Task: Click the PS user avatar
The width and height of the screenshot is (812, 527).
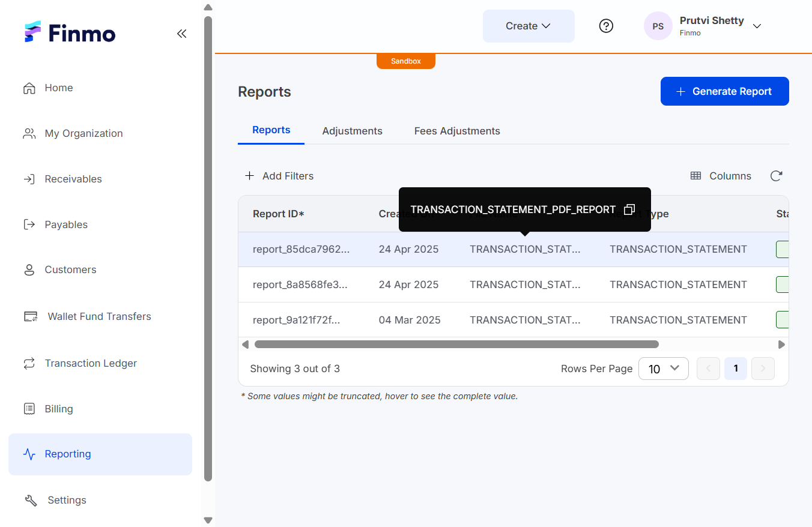Action: tap(658, 26)
